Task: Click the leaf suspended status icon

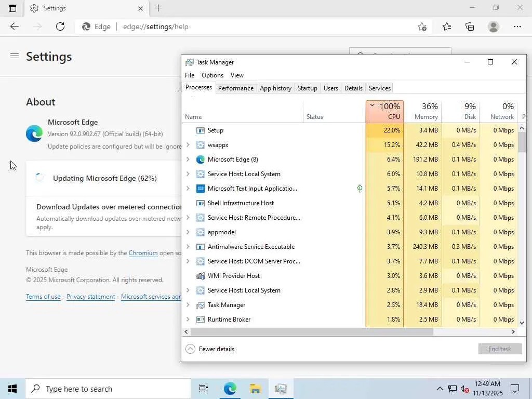Action: coord(360,188)
